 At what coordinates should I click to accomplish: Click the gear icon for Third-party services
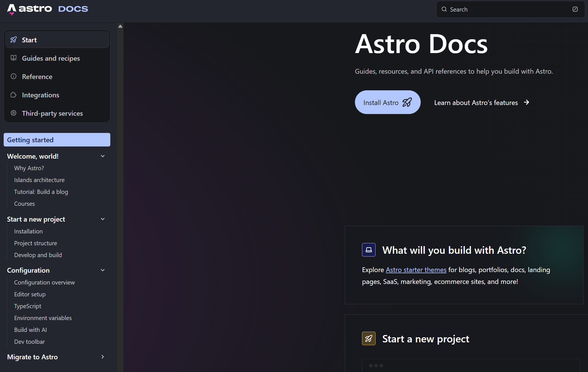[14, 113]
